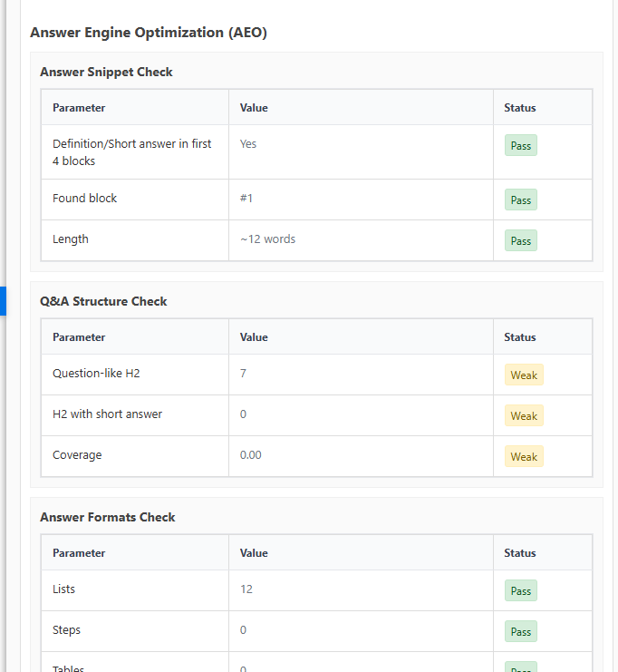Click the Q&A Structure Check section title
Image resolution: width=618 pixels, height=672 pixels.
103,301
